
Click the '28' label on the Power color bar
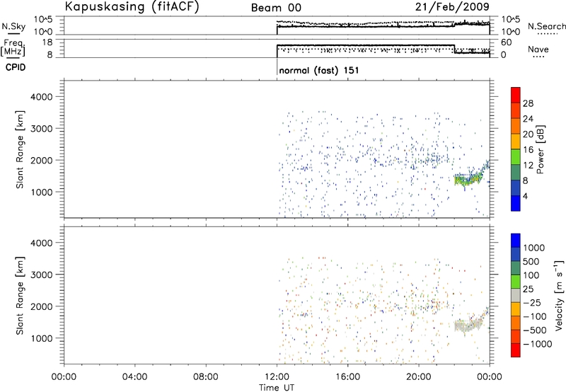click(528, 103)
